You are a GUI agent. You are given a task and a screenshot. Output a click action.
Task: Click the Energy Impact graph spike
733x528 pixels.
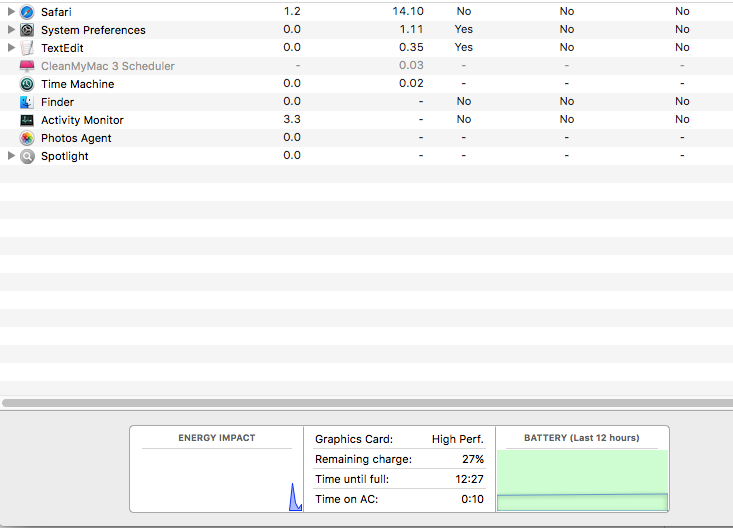pos(295,498)
